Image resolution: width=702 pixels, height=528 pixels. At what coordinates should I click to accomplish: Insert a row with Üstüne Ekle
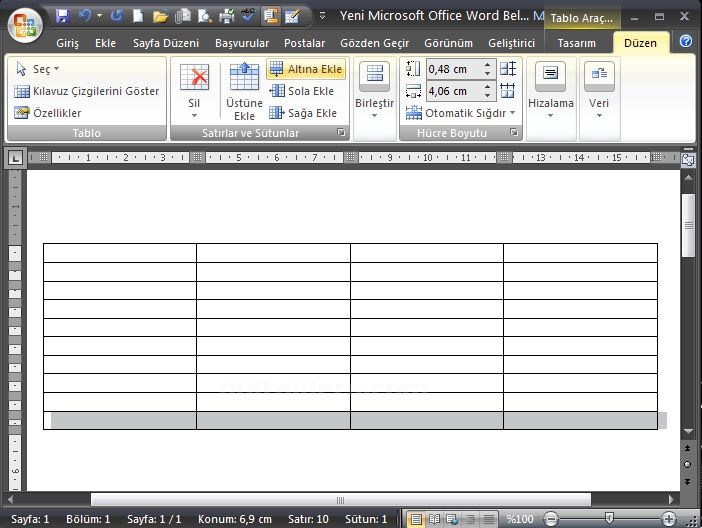[244, 91]
